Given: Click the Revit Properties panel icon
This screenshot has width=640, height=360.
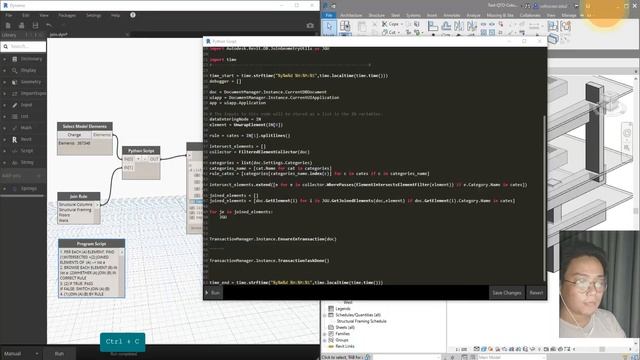Looking at the screenshot, I should click(345, 27).
